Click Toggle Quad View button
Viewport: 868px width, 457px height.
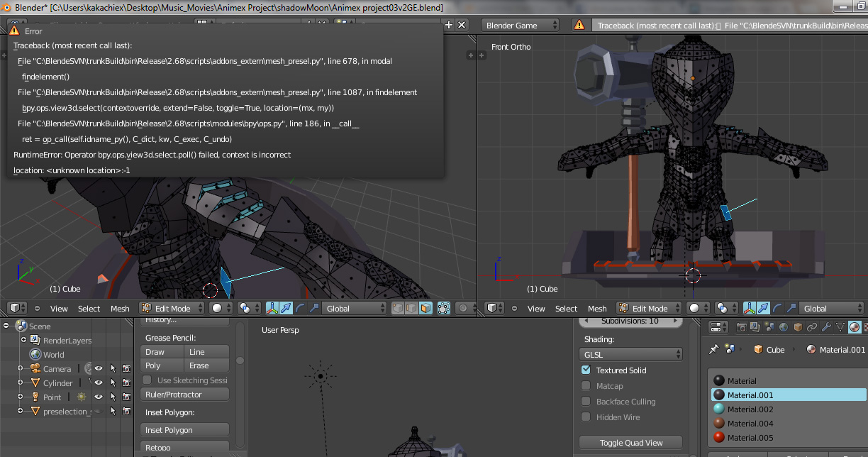(631, 442)
